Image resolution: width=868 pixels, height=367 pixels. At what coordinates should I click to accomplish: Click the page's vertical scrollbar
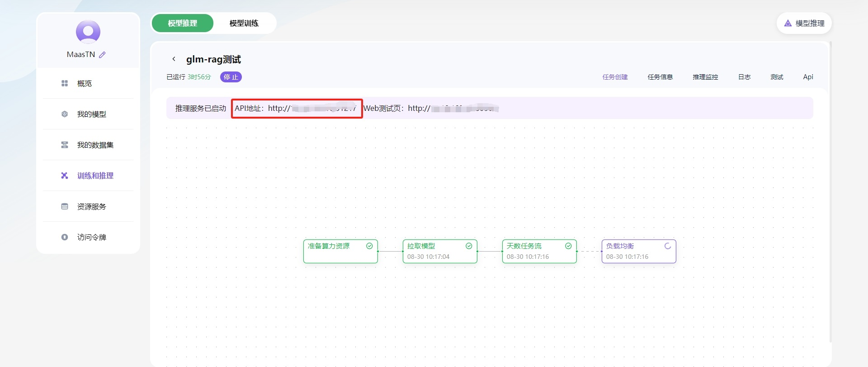[830, 191]
